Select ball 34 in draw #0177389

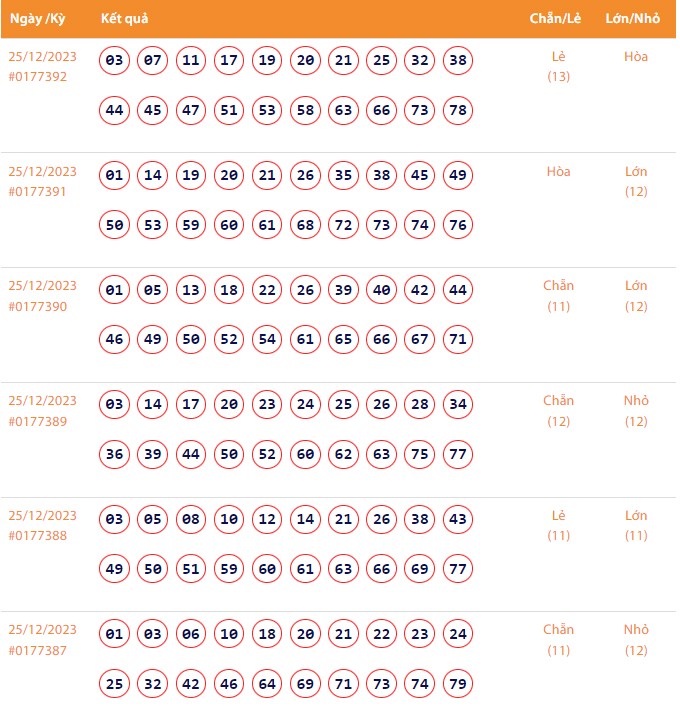(x=458, y=405)
